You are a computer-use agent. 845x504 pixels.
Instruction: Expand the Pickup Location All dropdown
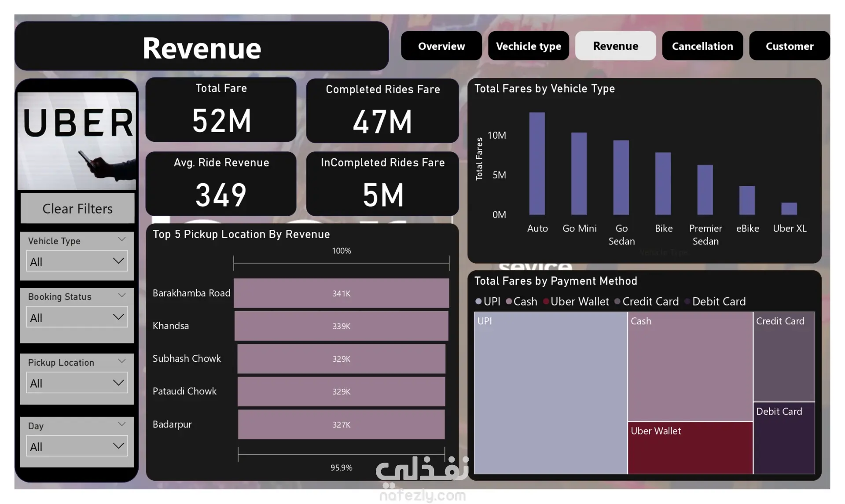[77, 383]
